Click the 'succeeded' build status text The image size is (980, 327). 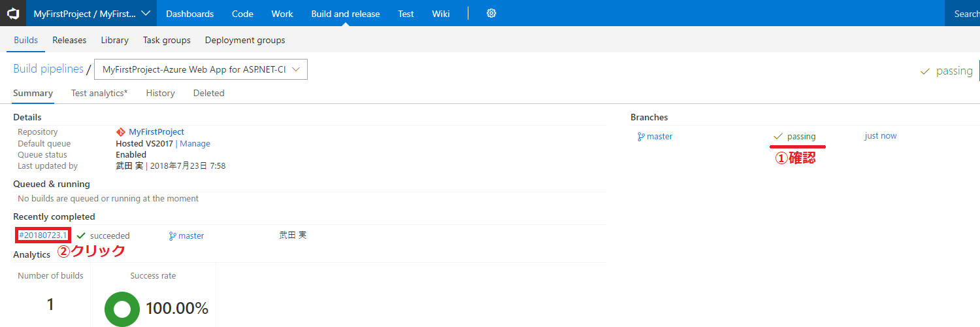[x=110, y=235]
